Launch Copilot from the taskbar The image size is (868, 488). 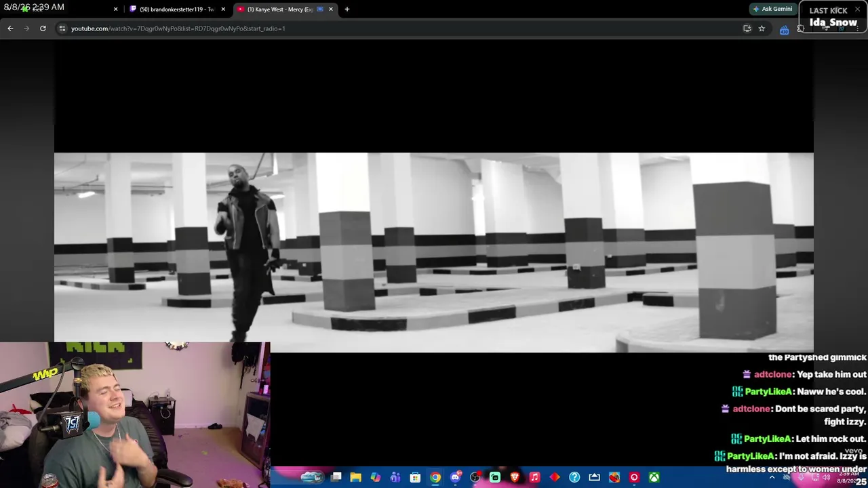pos(375,477)
